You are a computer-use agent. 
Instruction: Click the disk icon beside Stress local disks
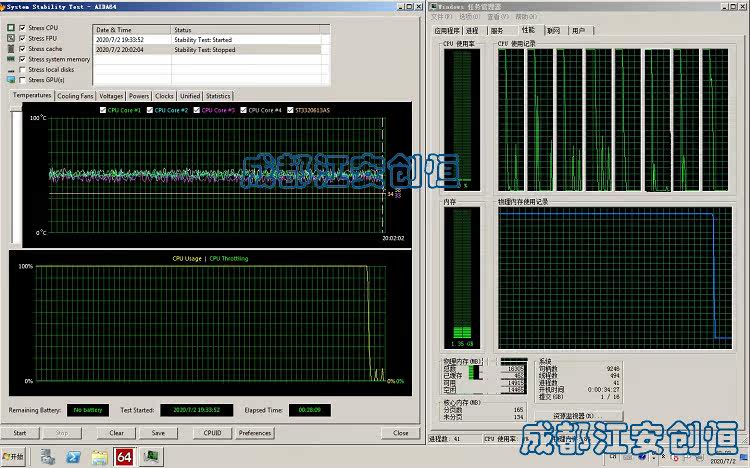tap(11, 70)
